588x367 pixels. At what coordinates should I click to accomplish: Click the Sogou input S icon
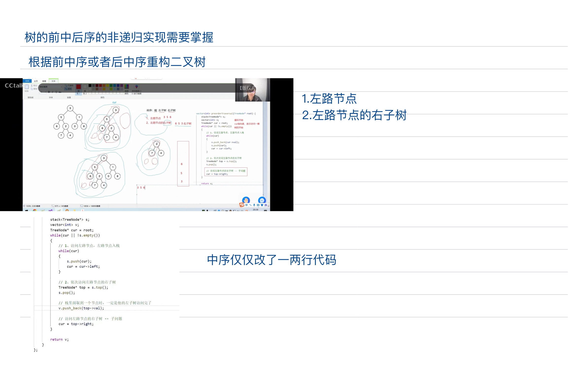242,205
